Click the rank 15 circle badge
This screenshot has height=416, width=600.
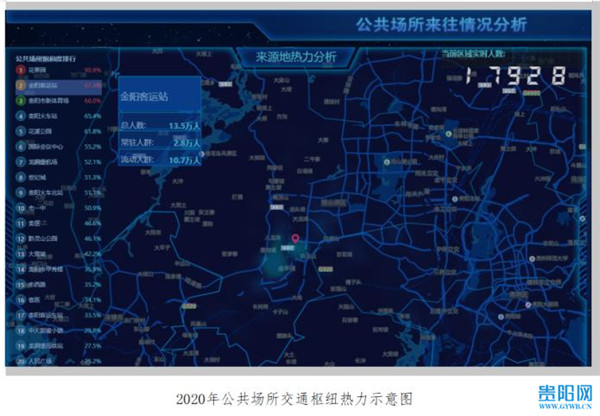pyautogui.click(x=20, y=284)
